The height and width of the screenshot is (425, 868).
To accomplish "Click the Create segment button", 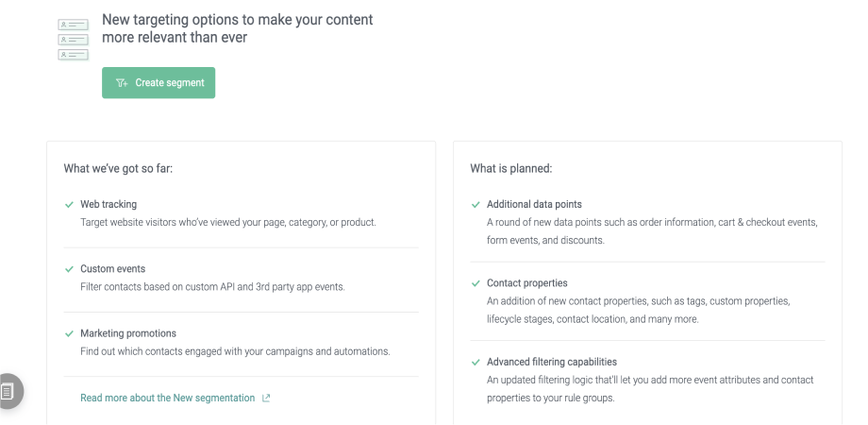I will click(159, 83).
